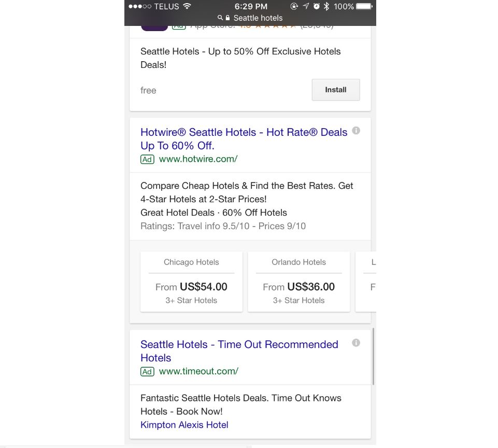Tap the info icon on the Hotwire ad
This screenshot has width=498, height=448.
coord(356,131)
